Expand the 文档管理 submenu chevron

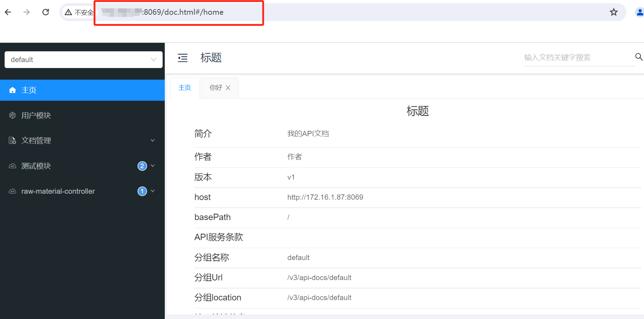[153, 140]
